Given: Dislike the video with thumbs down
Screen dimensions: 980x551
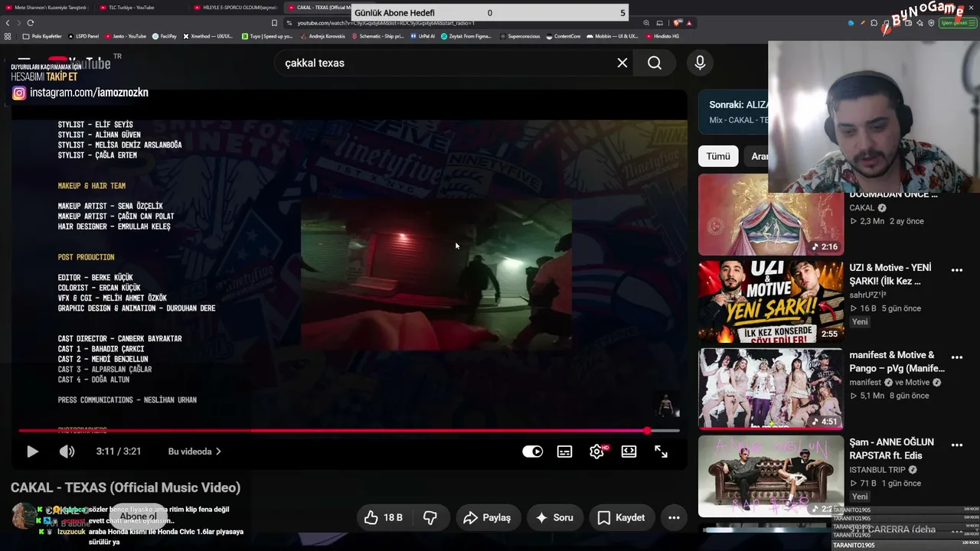Looking at the screenshot, I should coord(430,518).
